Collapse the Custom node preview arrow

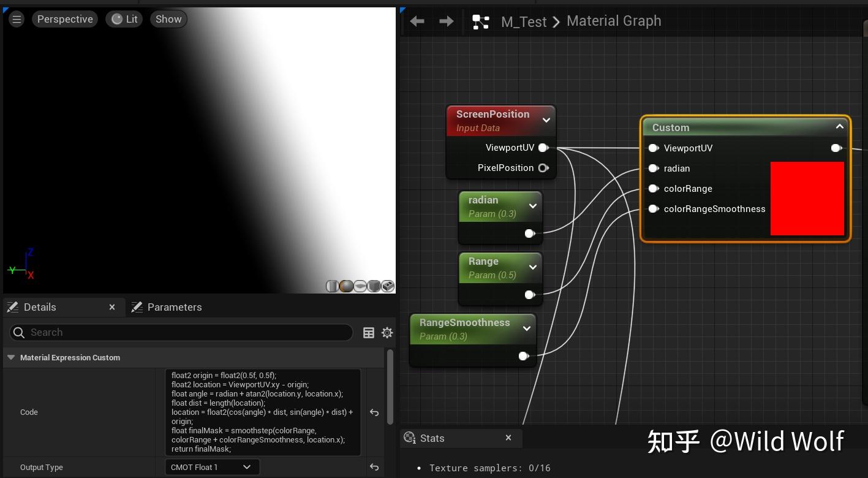840,127
